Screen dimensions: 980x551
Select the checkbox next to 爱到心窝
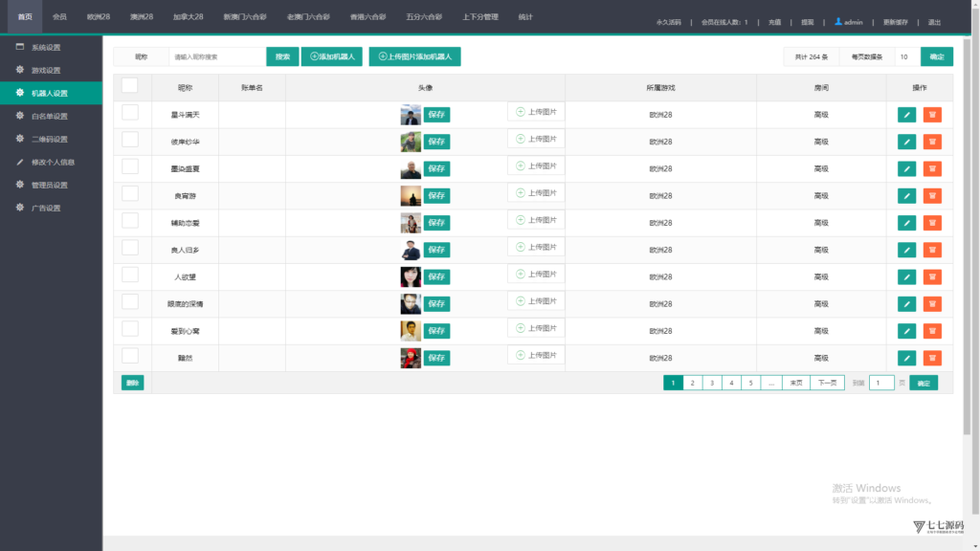(130, 330)
